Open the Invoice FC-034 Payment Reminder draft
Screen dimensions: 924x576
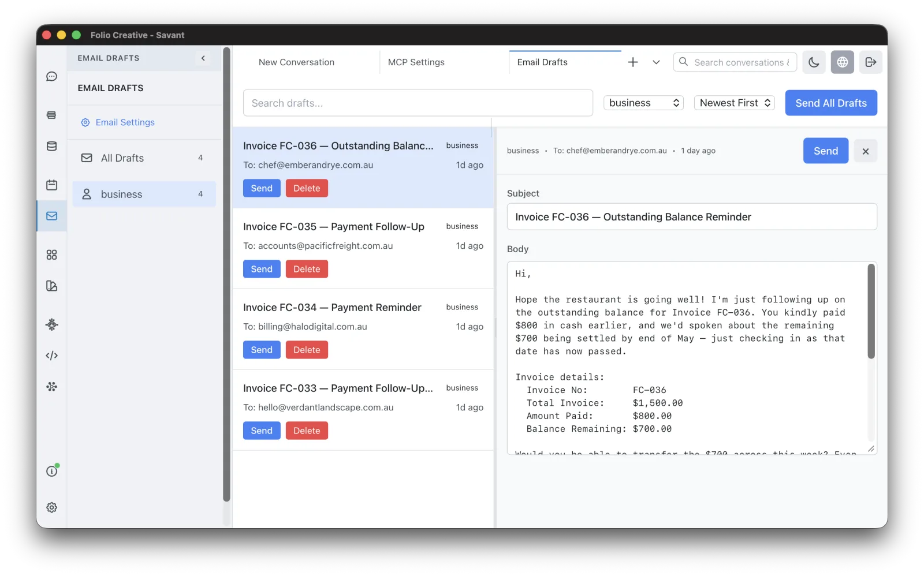(363, 329)
